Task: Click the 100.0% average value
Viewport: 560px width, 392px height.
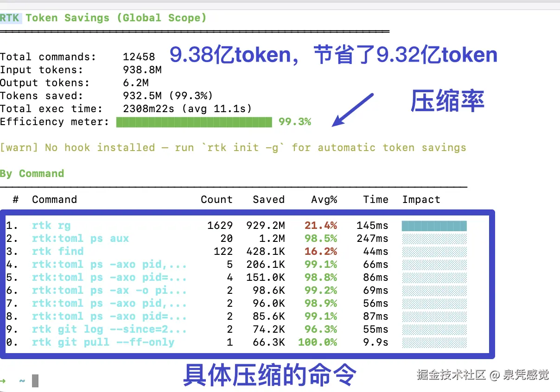Action: (x=318, y=342)
